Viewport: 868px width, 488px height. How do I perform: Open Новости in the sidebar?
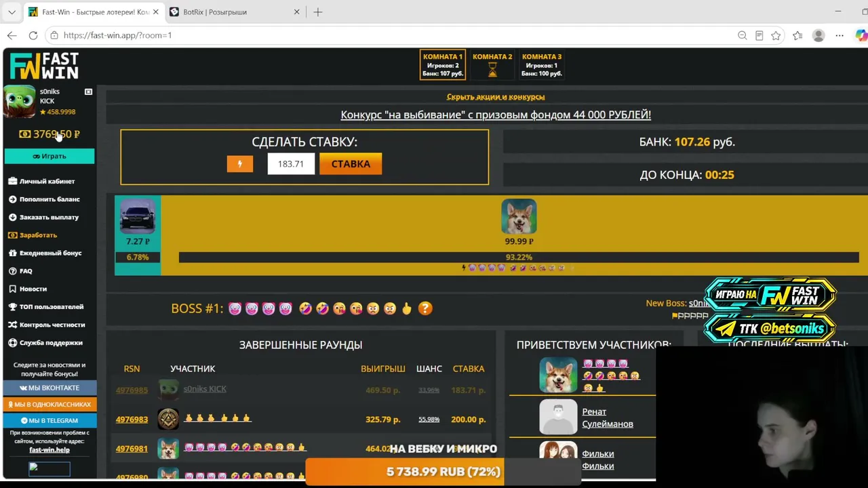33,289
